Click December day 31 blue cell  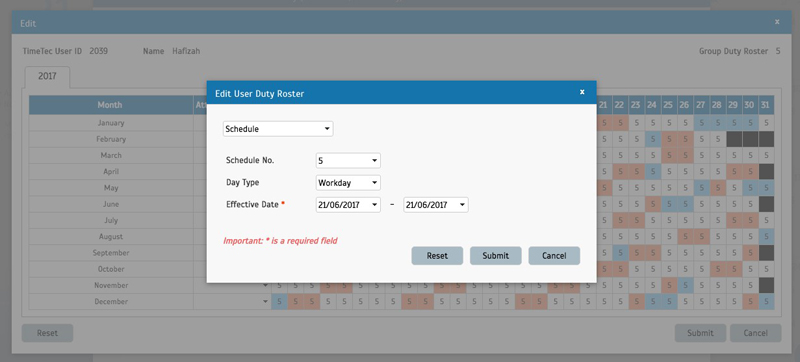click(766, 302)
